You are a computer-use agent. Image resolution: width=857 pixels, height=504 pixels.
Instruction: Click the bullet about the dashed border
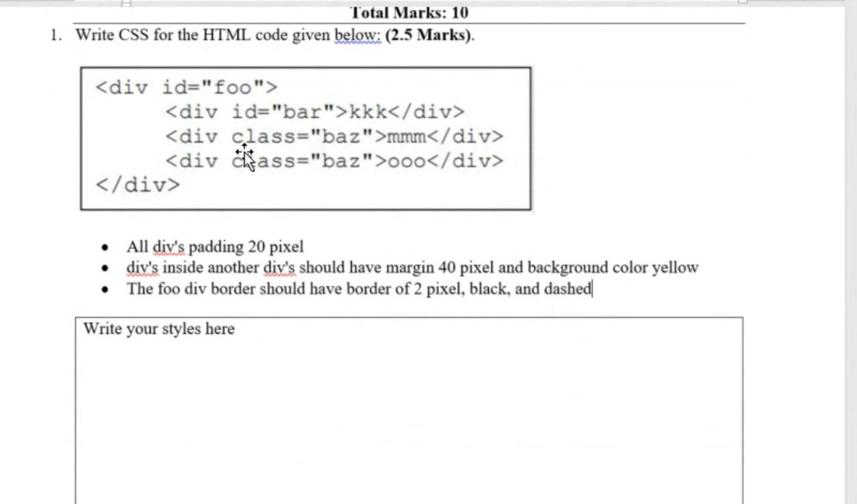click(358, 288)
